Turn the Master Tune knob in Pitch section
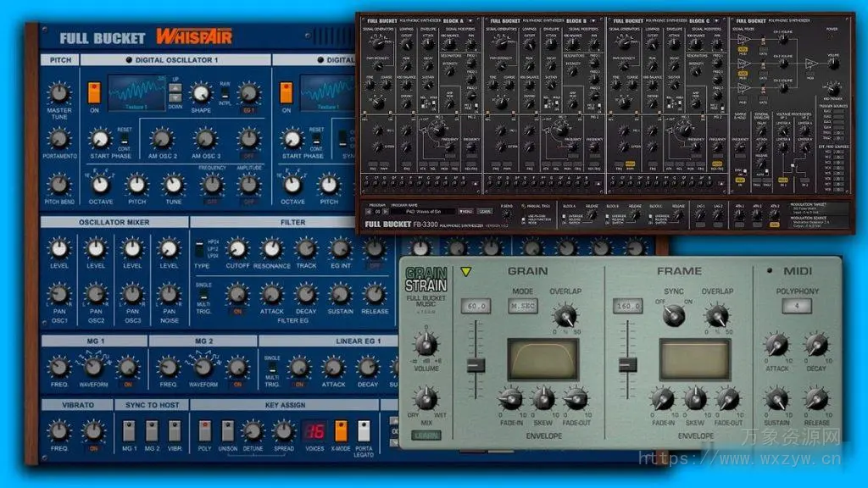This screenshot has height=488, width=868. click(x=58, y=93)
